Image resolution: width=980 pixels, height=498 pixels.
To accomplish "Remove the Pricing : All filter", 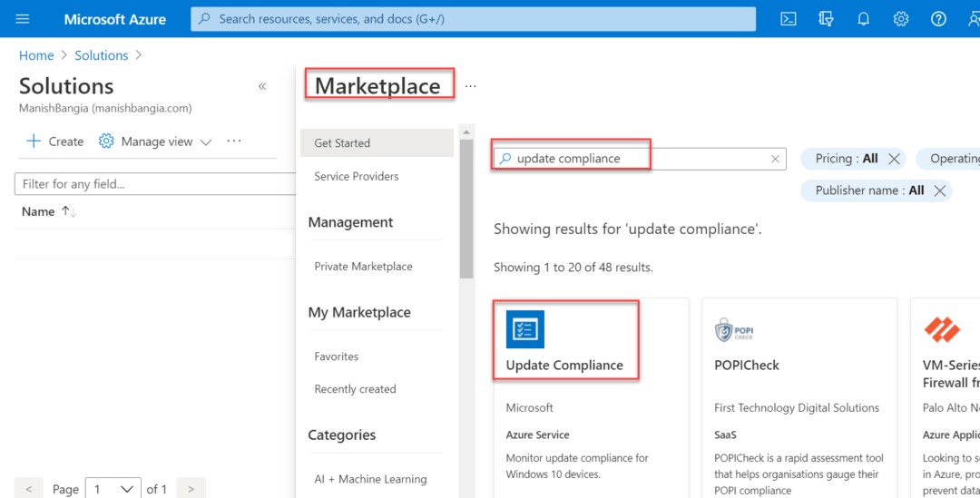I will click(894, 159).
